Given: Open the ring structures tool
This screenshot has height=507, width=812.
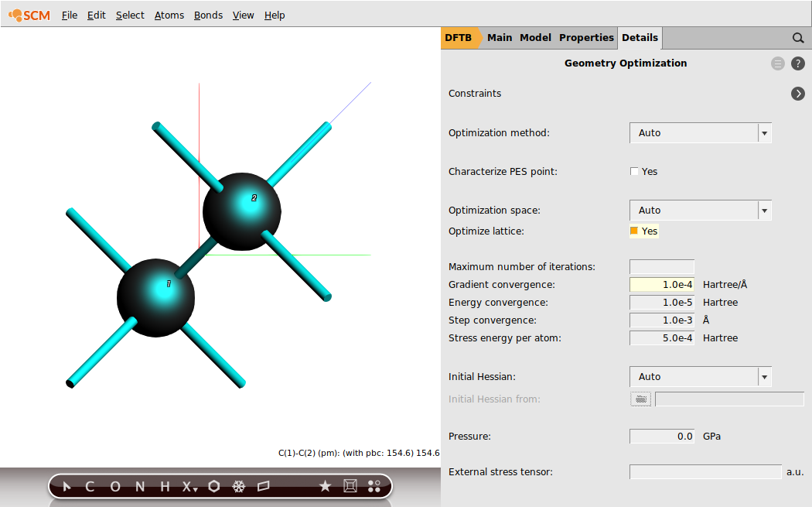Looking at the screenshot, I should [214, 486].
